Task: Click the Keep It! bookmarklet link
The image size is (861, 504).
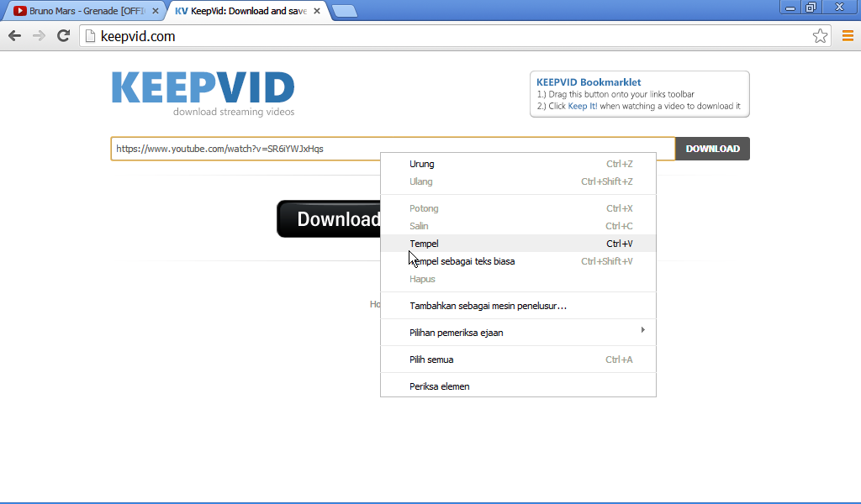Action: (582, 106)
